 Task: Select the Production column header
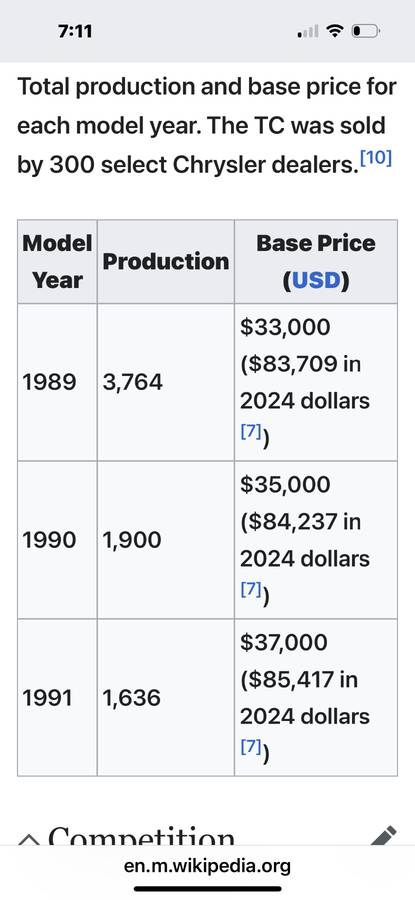tap(166, 262)
